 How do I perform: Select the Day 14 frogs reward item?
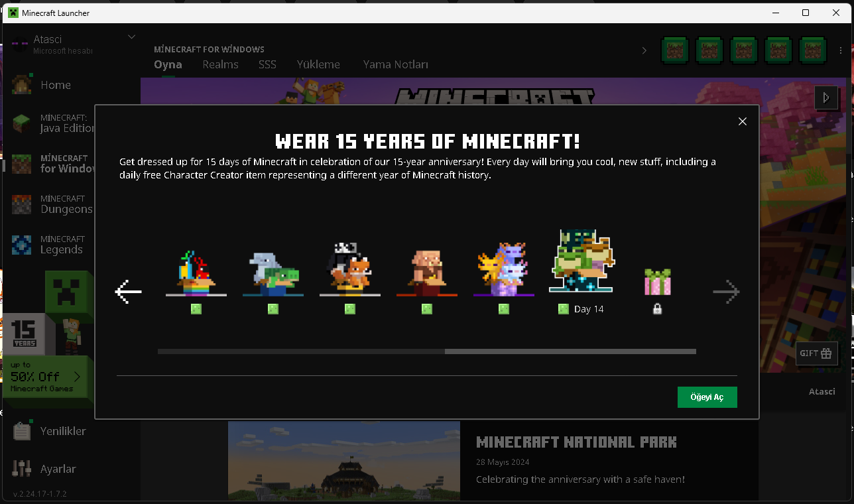tap(581, 261)
